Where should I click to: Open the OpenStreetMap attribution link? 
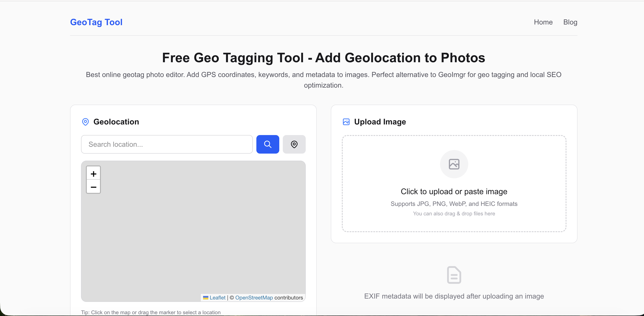(254, 298)
